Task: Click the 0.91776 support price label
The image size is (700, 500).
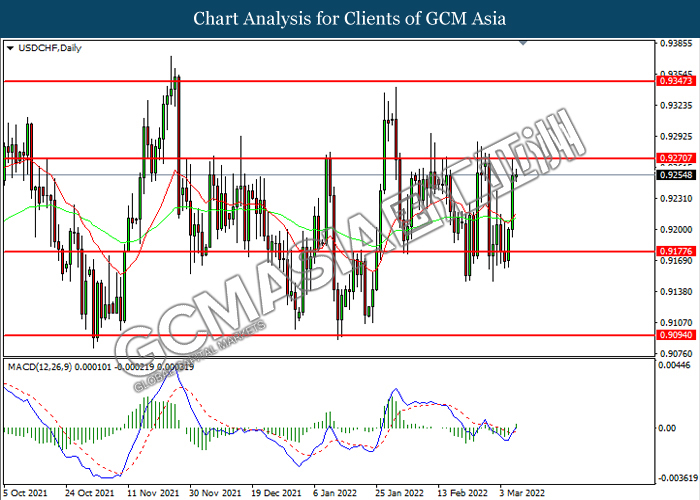Action: pyautogui.click(x=676, y=251)
